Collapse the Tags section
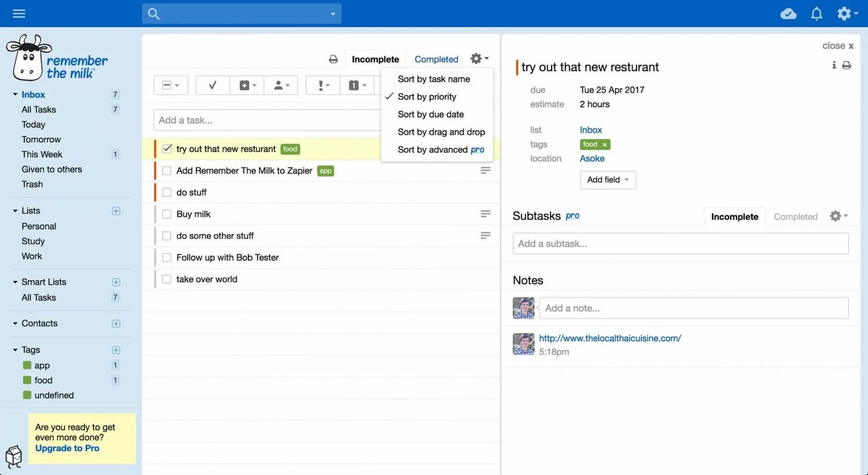 point(15,350)
